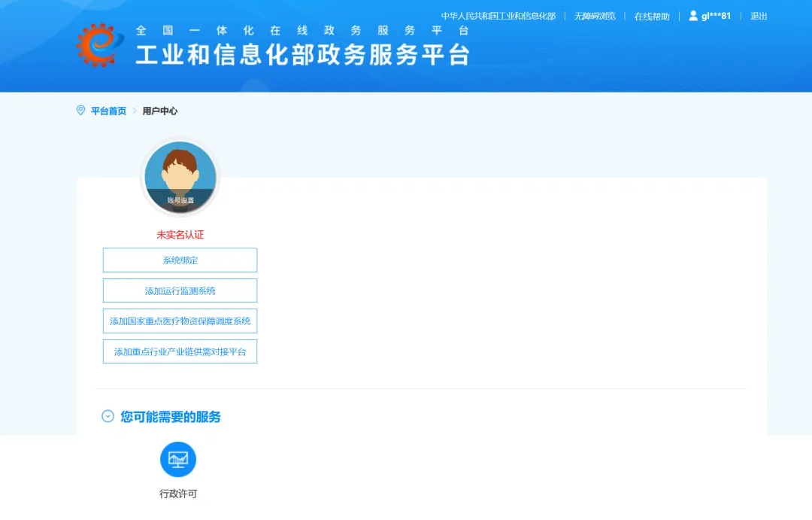The height and width of the screenshot is (520, 812).
Task: Open 添加重点行业产业链供需对接平台
Action: pyautogui.click(x=180, y=351)
